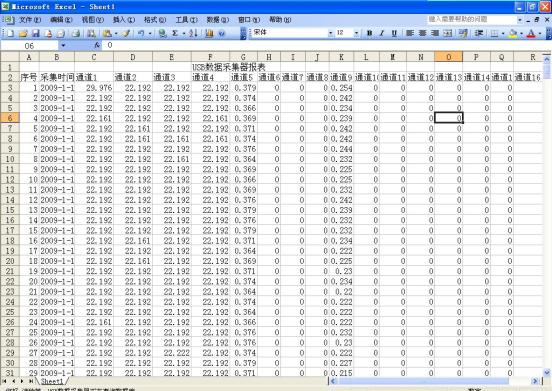552x391 pixels.
Task: Select the Sheet1 tab
Action: pyautogui.click(x=52, y=381)
